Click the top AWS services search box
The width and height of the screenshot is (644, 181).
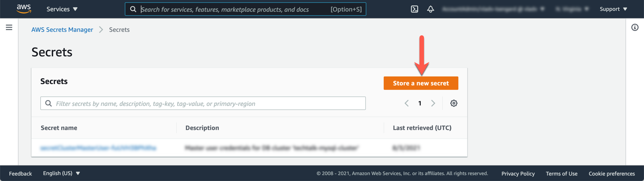click(x=233, y=9)
